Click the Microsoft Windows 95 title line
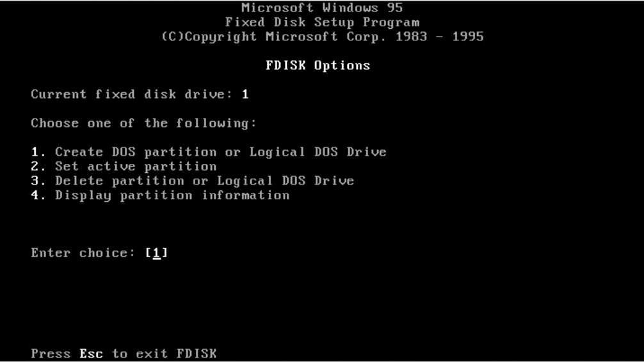 coord(322,8)
